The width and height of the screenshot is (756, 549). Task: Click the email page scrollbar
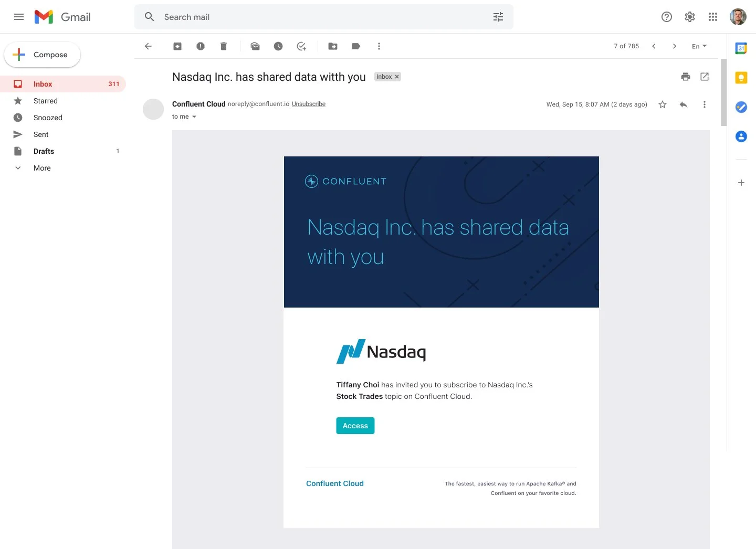tap(723, 92)
